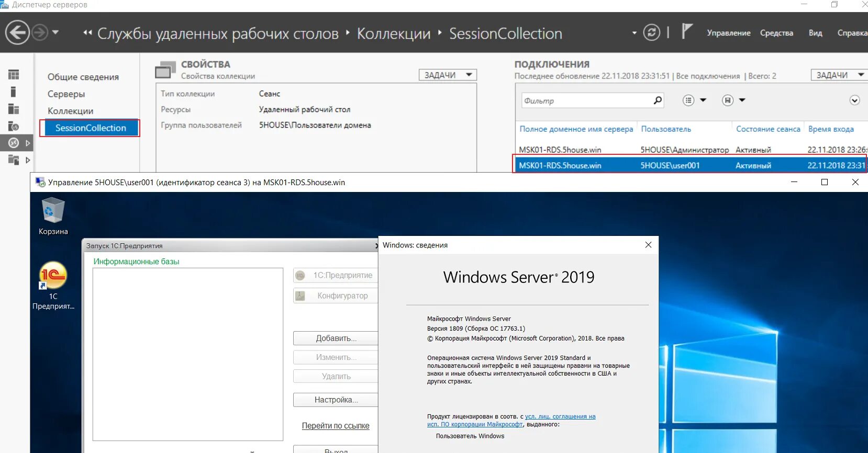Click session shadow window title icon

pyautogui.click(x=40, y=182)
